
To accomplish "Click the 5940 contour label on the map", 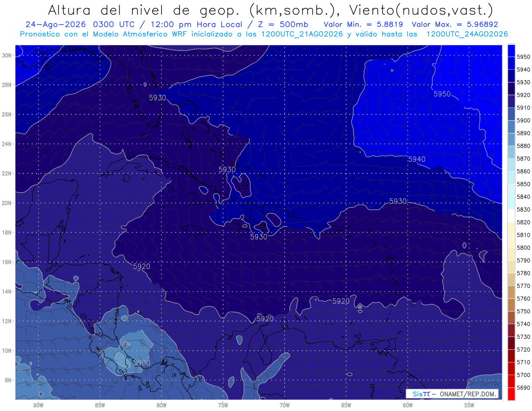I will [417, 159].
